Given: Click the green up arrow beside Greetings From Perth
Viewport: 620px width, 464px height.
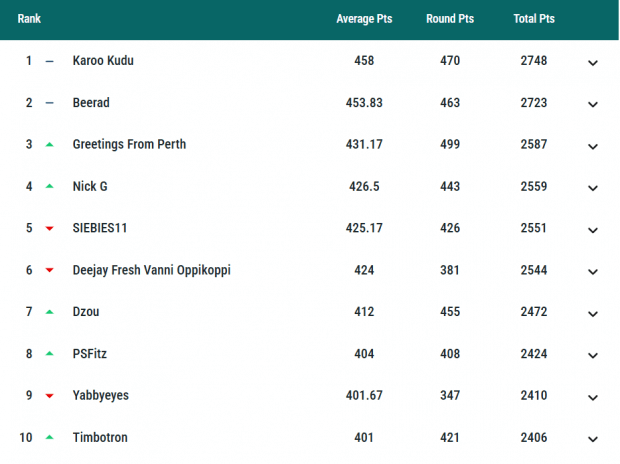Looking at the screenshot, I should pos(49,145).
